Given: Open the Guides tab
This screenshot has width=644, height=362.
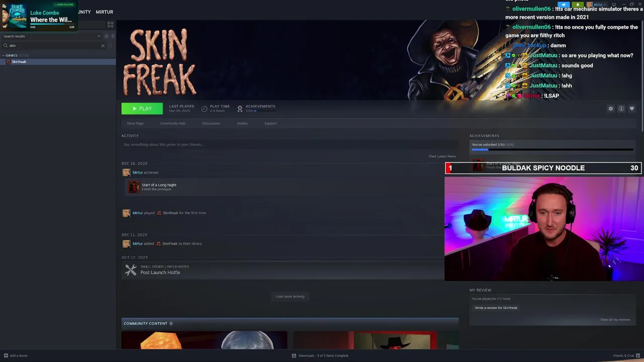Looking at the screenshot, I should 242,123.
